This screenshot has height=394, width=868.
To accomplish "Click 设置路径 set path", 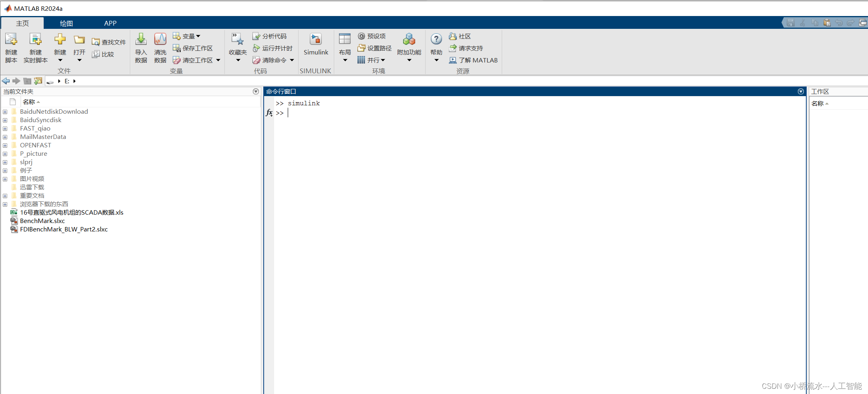I will 374,48.
